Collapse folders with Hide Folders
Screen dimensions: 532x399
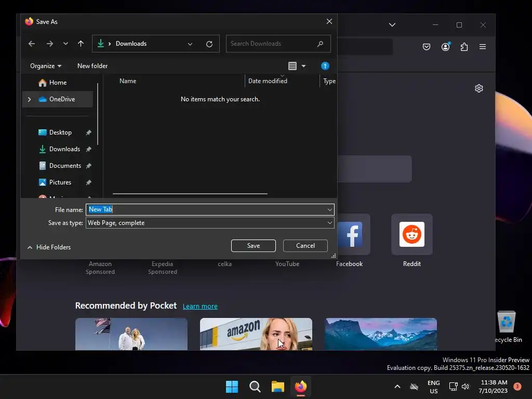coord(49,247)
